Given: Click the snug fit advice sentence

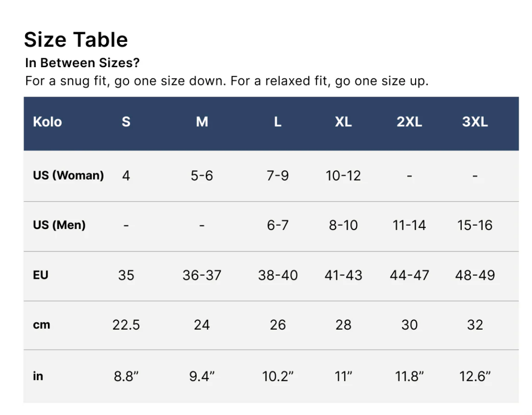Looking at the screenshot, I should (226, 81).
